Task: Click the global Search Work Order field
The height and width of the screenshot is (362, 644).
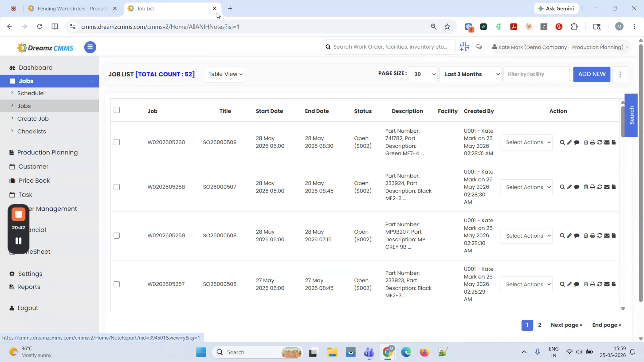Action: pyautogui.click(x=390, y=47)
